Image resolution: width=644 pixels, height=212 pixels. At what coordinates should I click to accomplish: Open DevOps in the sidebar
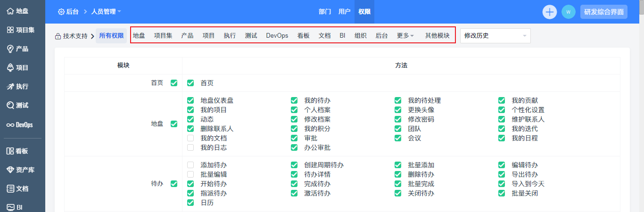19,125
